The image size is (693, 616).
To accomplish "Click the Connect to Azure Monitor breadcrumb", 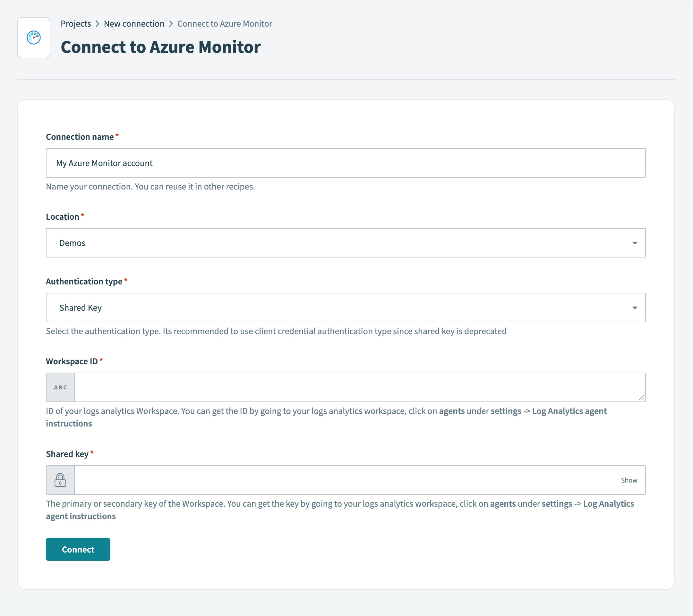I will (225, 23).
